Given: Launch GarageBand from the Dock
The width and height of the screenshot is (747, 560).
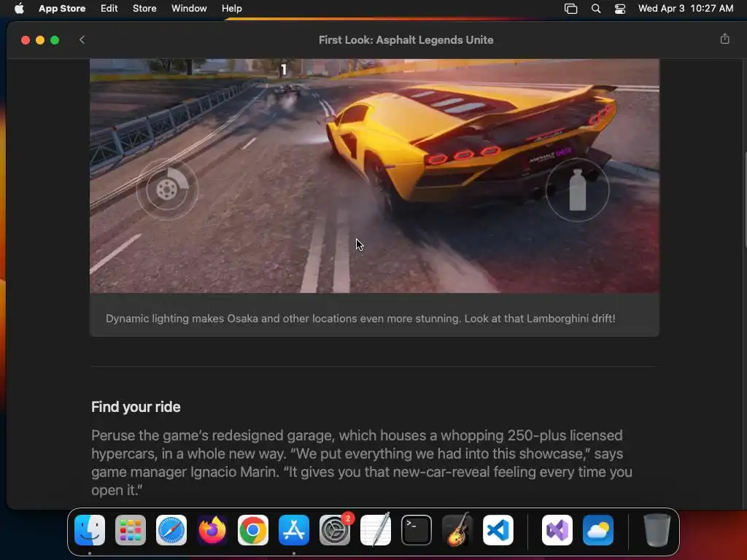Looking at the screenshot, I should [457, 530].
